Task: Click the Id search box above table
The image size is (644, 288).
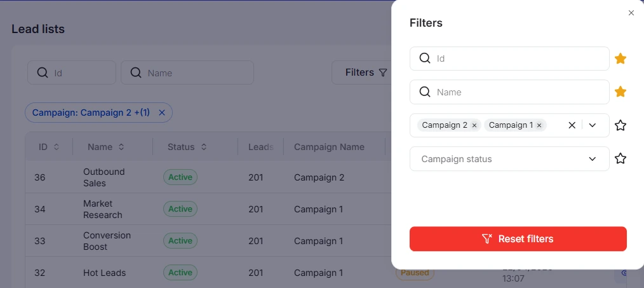Action: pos(72,73)
